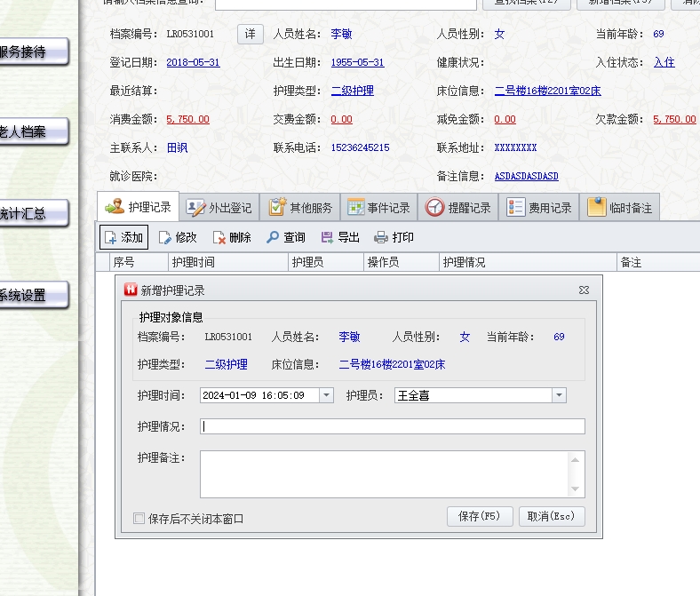Expand the 护理时间 date dropdown arrow
Viewport: 700px width, 596px height.
[x=326, y=396]
